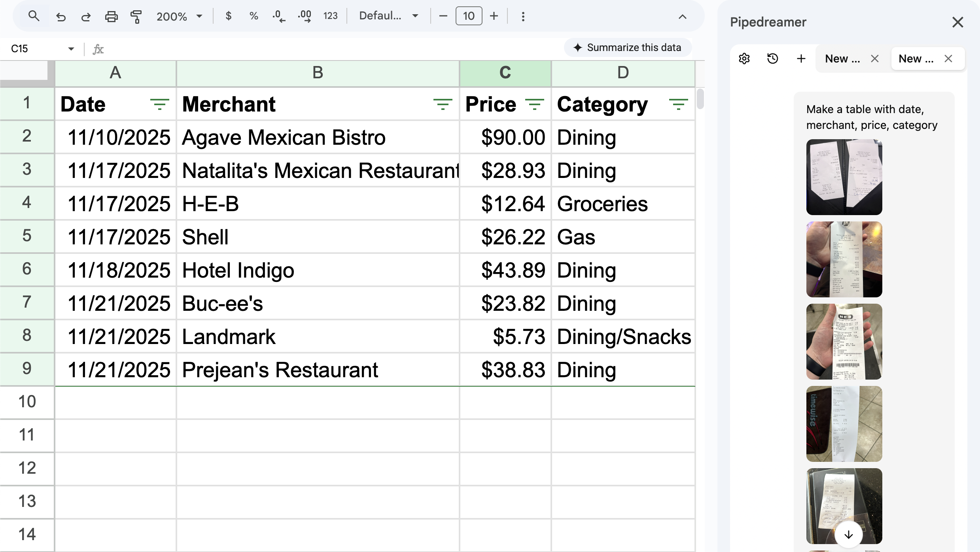Viewport: 980px width, 552px height.
Task: Open Pipedreamer chat history clock icon
Action: click(x=772, y=59)
